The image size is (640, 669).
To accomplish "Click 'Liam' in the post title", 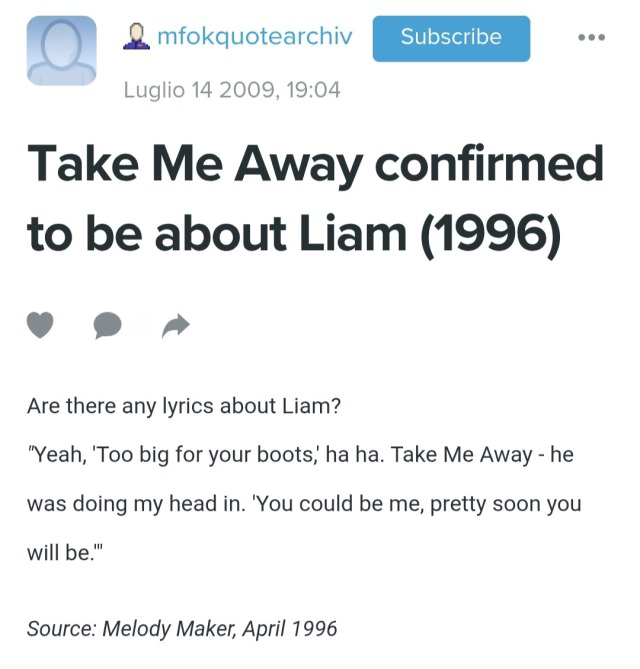I will [x=352, y=233].
